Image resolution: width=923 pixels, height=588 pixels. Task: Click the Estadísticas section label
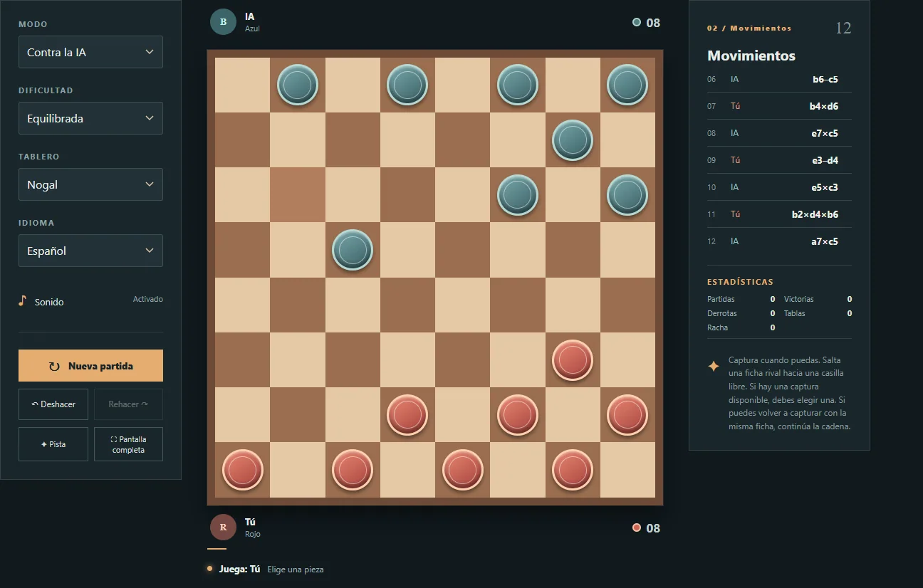pyautogui.click(x=740, y=282)
